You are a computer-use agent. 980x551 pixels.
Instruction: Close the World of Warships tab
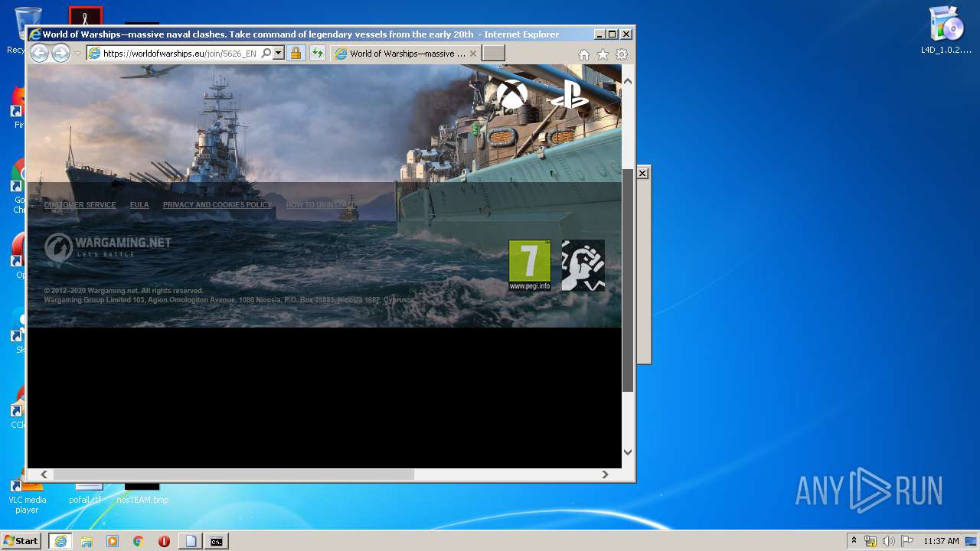473,54
